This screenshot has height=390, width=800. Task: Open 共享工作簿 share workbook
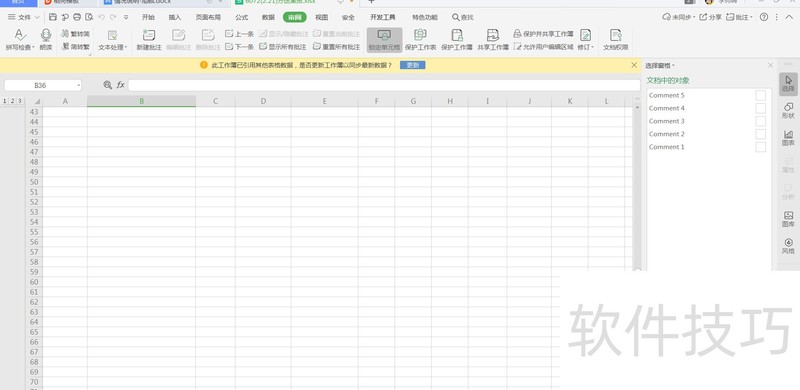(493, 40)
